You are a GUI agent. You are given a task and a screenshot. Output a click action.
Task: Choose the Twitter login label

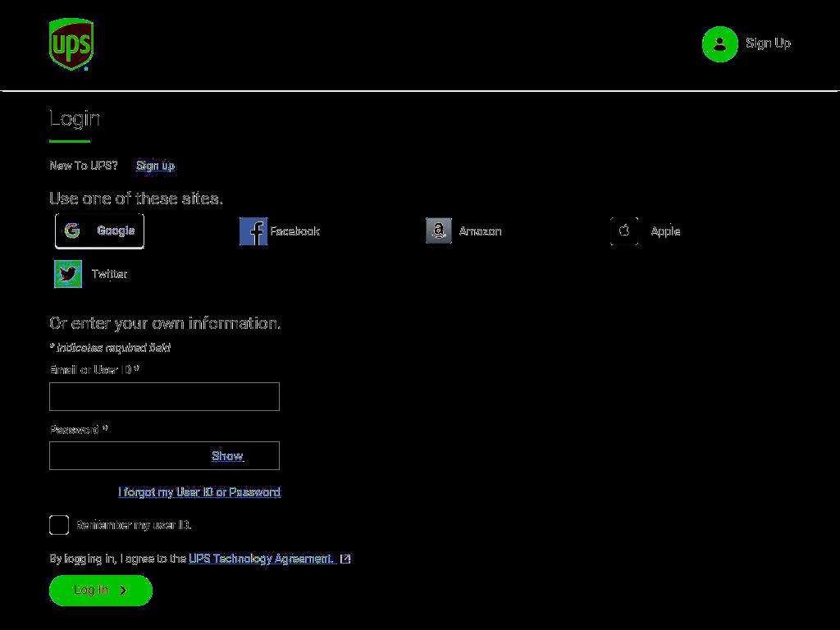[109, 274]
